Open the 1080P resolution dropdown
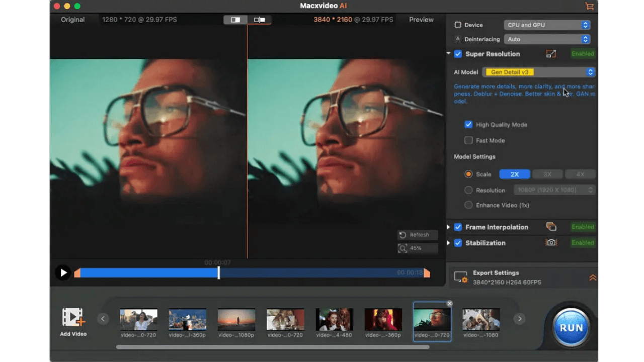This screenshot has width=644, height=362. point(554,190)
